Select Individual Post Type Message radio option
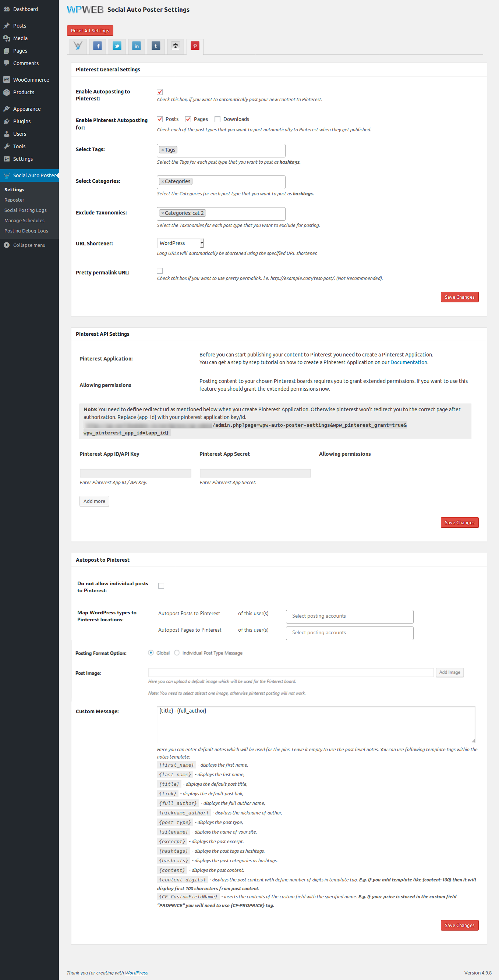 click(x=177, y=653)
